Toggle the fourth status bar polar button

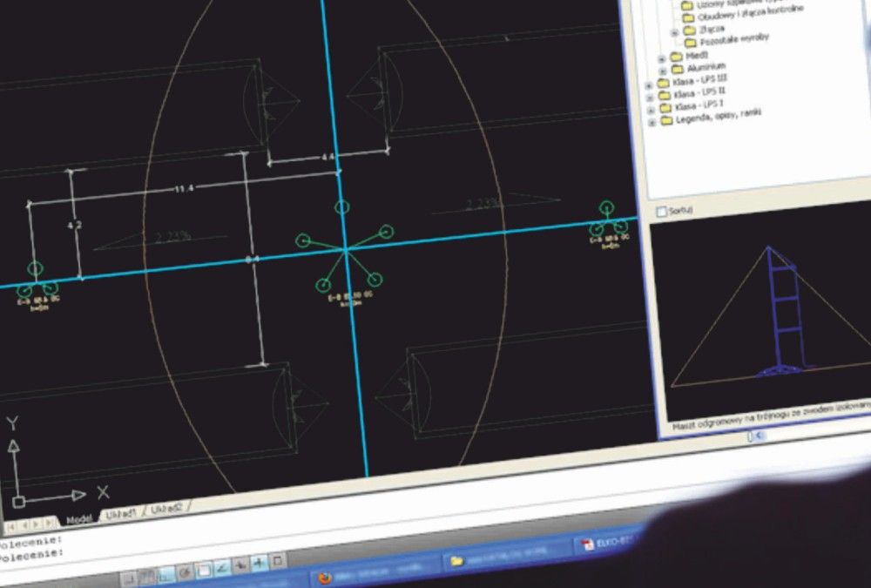(x=185, y=572)
